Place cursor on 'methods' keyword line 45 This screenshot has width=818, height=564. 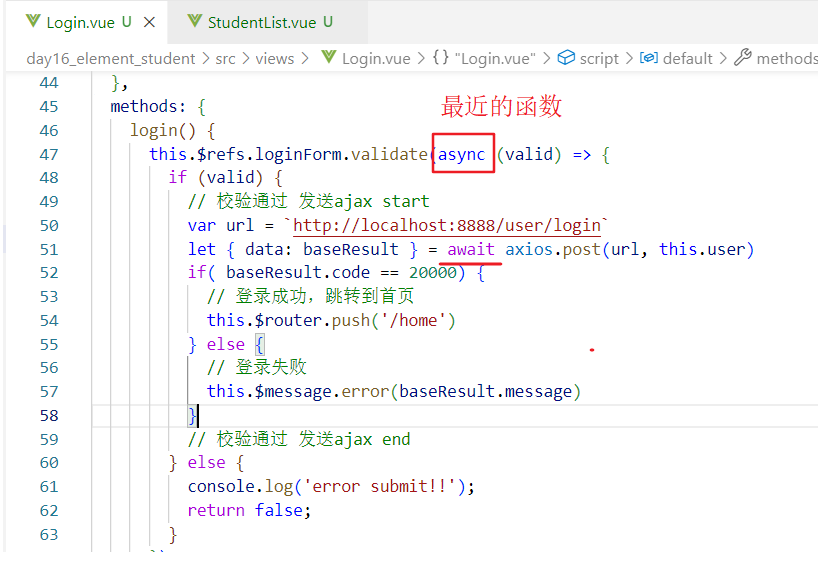coord(144,106)
